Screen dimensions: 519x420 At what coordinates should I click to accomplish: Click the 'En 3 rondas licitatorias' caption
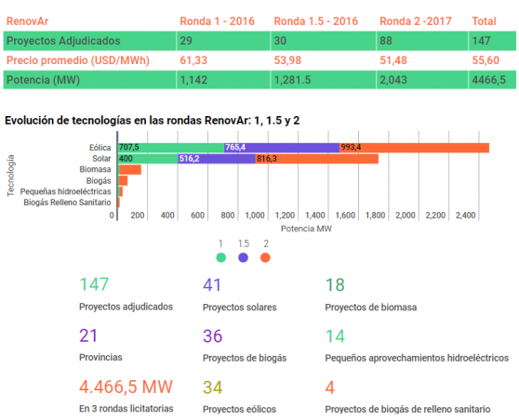pyautogui.click(x=126, y=409)
